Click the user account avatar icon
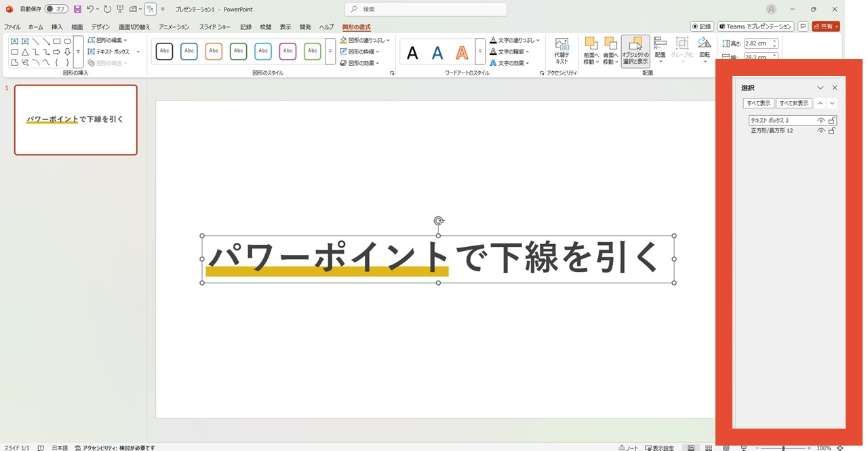The image size is (868, 451). point(771,9)
